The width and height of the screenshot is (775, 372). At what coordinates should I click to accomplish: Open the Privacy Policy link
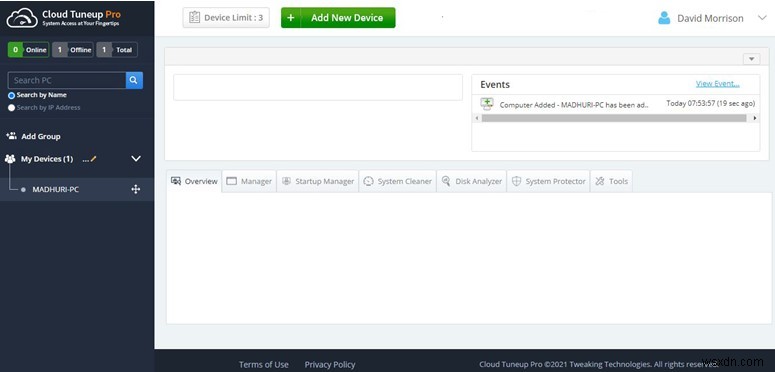click(330, 365)
